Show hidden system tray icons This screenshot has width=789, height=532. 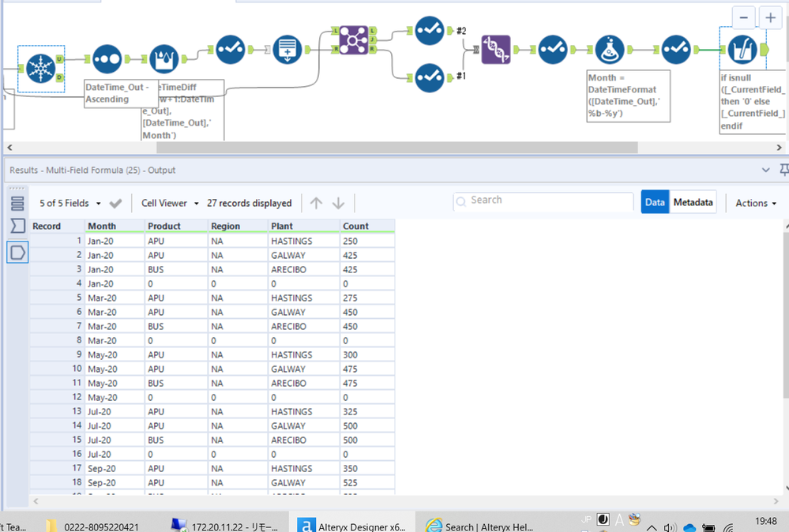point(651,528)
